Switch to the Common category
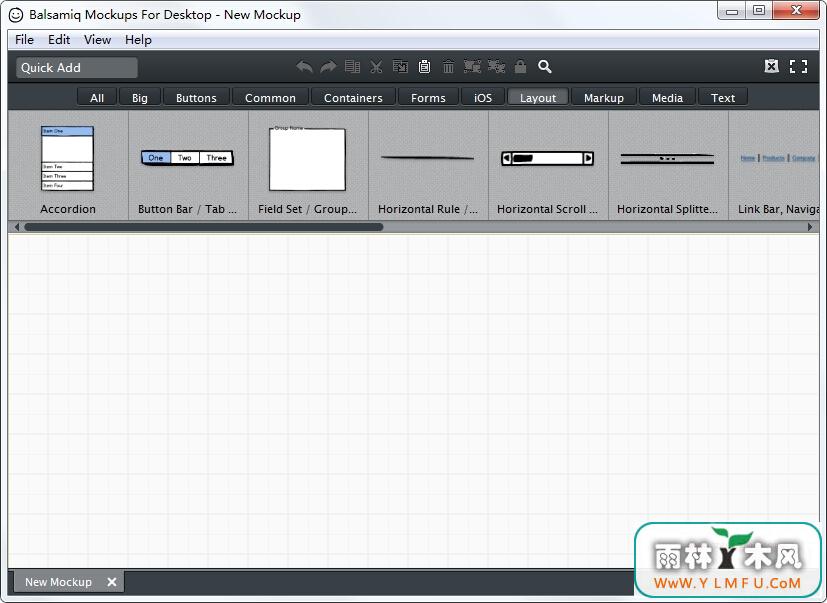827x603 pixels. [x=271, y=98]
